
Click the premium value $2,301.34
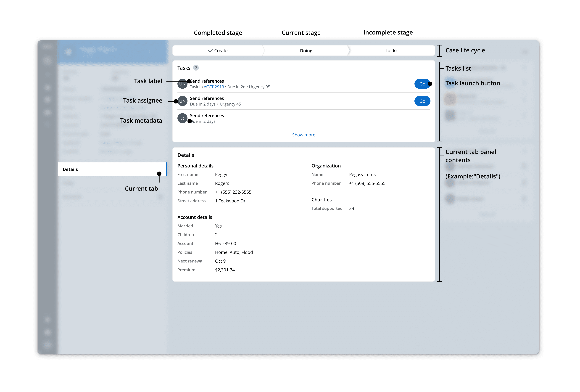point(225,270)
